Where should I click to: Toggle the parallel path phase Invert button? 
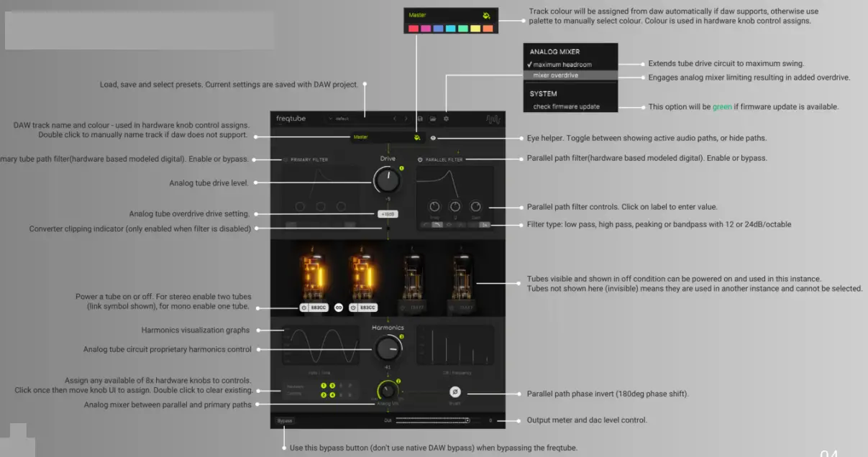(x=455, y=392)
